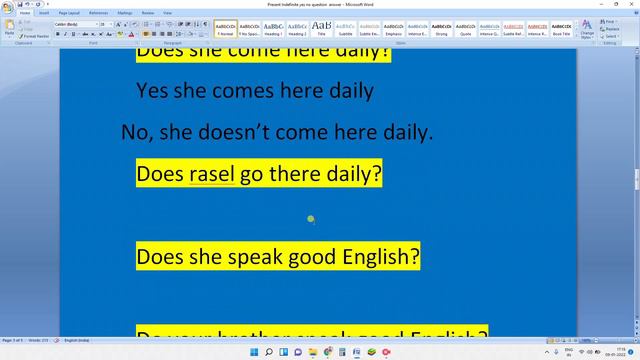
Task: Open the borders menu
Action: tap(202, 34)
